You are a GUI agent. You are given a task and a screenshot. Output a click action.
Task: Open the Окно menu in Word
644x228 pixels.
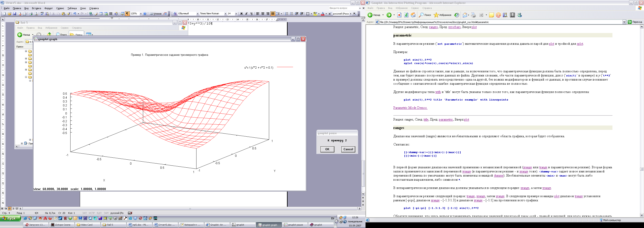[x=83, y=8]
